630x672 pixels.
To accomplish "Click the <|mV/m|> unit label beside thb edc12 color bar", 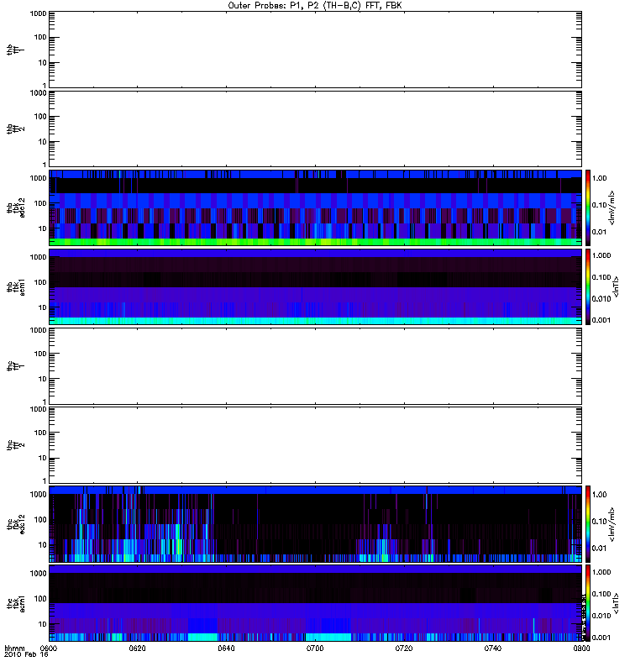I will coord(612,207).
